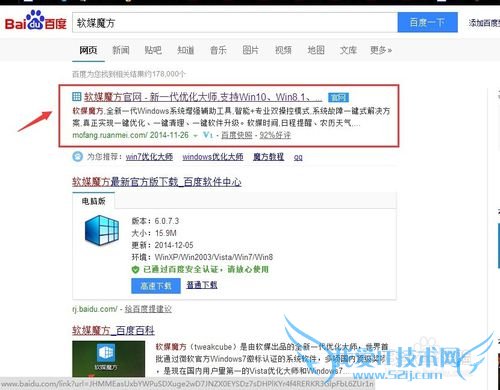Click the search box containing 软媒魔方
The image size is (500, 390).
click(x=235, y=23)
